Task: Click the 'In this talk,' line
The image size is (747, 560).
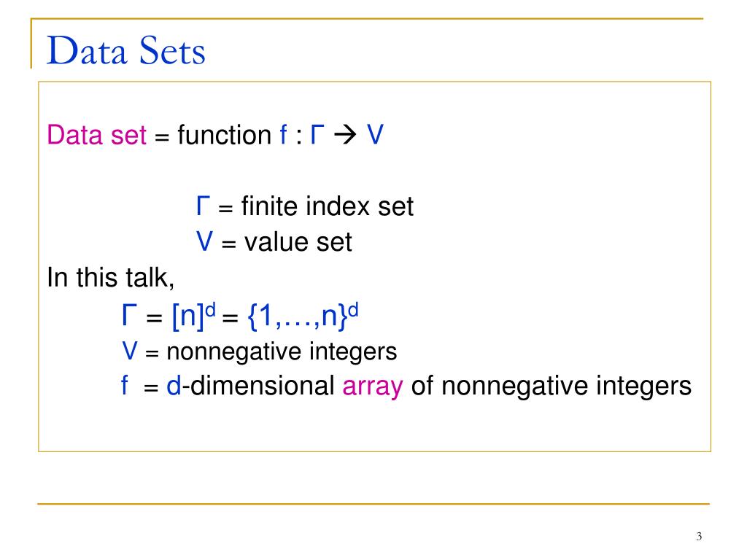Action: [111, 277]
